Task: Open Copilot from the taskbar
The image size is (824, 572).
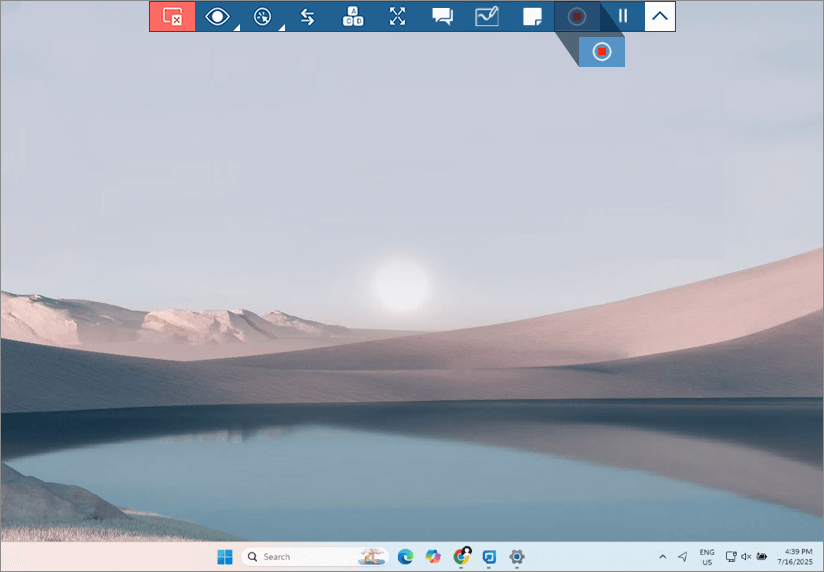Action: 433,557
